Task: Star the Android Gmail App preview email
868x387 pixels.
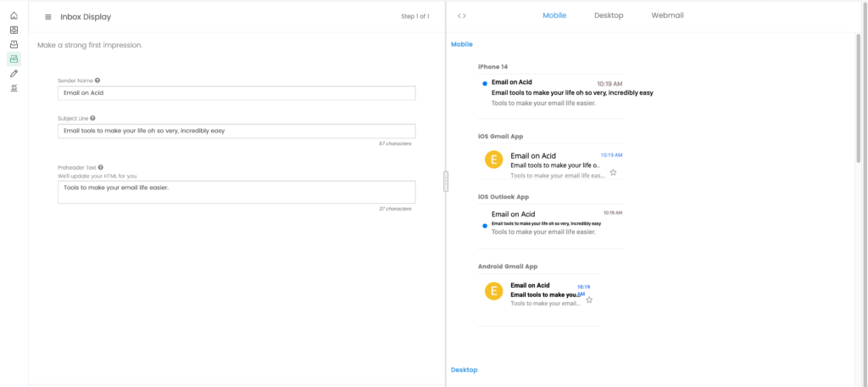Action: pos(589,300)
